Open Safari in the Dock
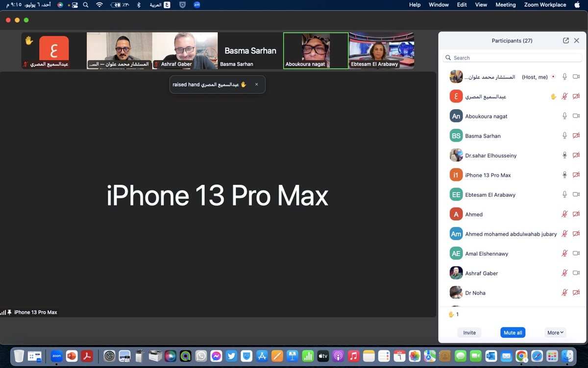588x368 pixels. click(x=537, y=356)
